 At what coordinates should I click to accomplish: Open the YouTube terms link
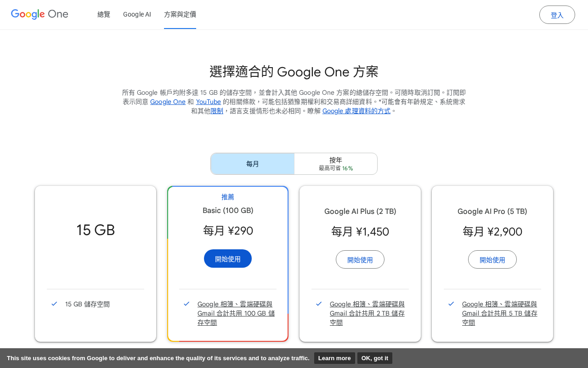click(209, 102)
